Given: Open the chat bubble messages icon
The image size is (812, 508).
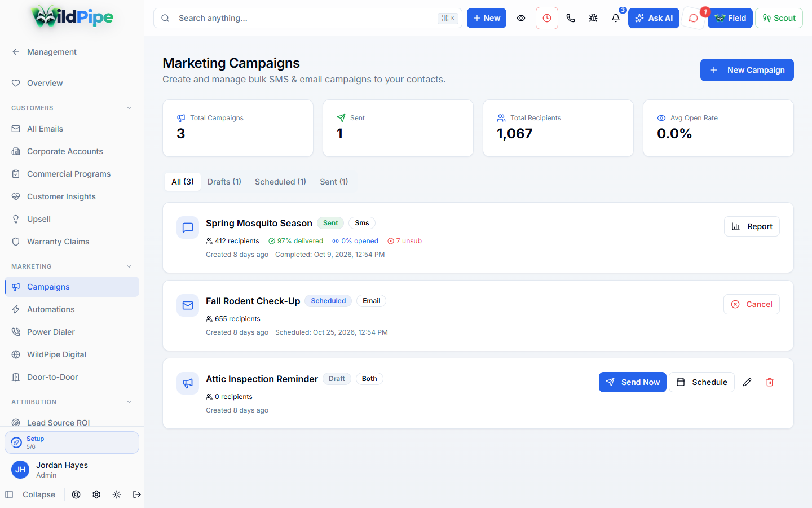Looking at the screenshot, I should point(694,18).
